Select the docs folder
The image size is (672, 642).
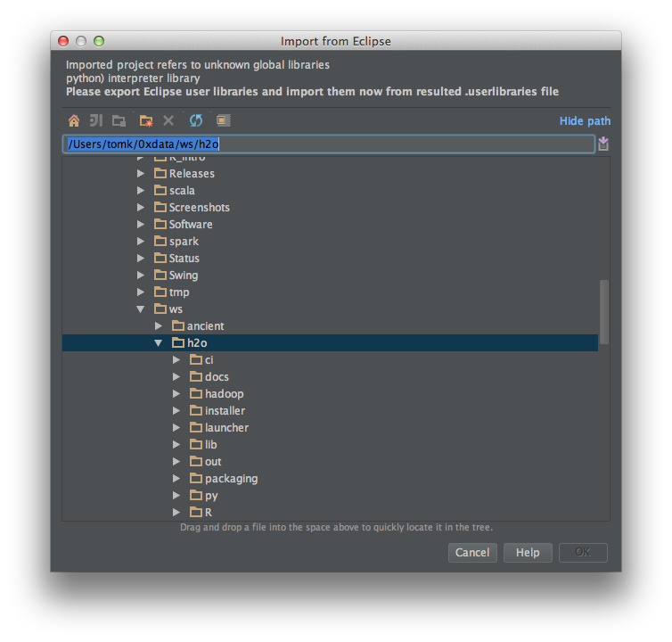coord(217,377)
